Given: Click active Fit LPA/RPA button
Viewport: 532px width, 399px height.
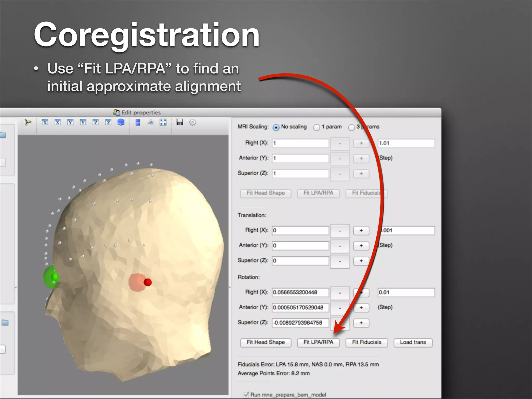Looking at the screenshot, I should 318,342.
